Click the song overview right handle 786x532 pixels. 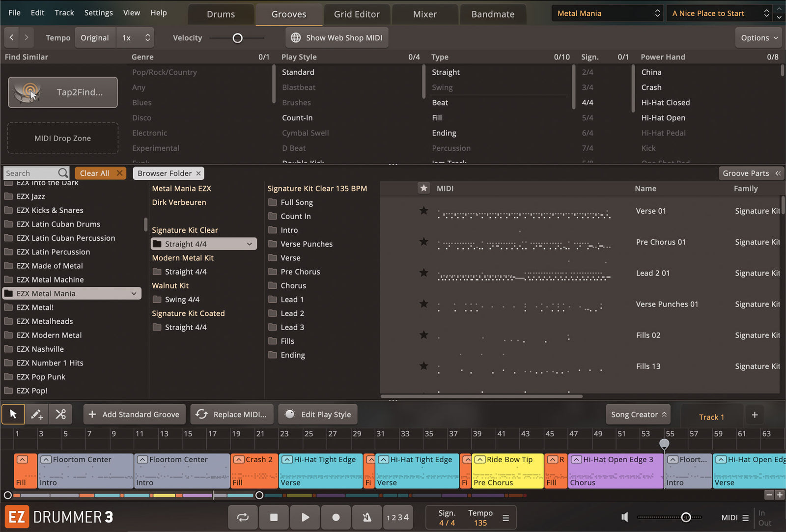259,495
